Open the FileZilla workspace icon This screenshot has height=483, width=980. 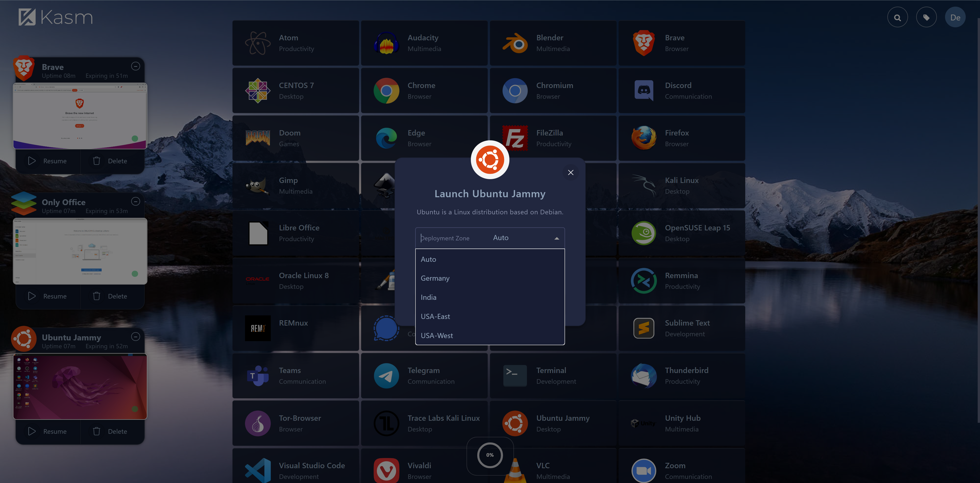pyautogui.click(x=515, y=138)
